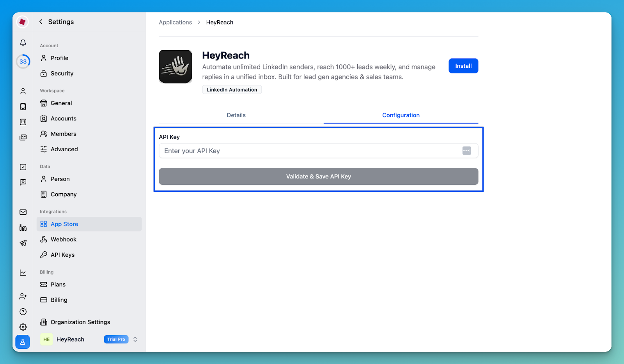Viewport: 624px width, 364px height.
Task: Open the settings gear icon in the left rail
Action: tap(23, 327)
